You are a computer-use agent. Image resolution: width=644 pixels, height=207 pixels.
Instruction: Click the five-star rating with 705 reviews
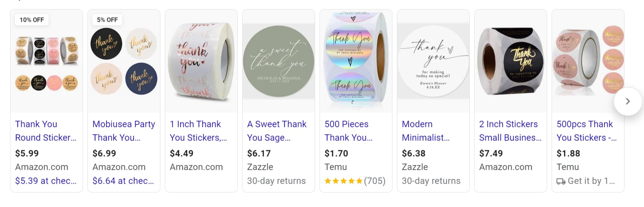click(355, 181)
